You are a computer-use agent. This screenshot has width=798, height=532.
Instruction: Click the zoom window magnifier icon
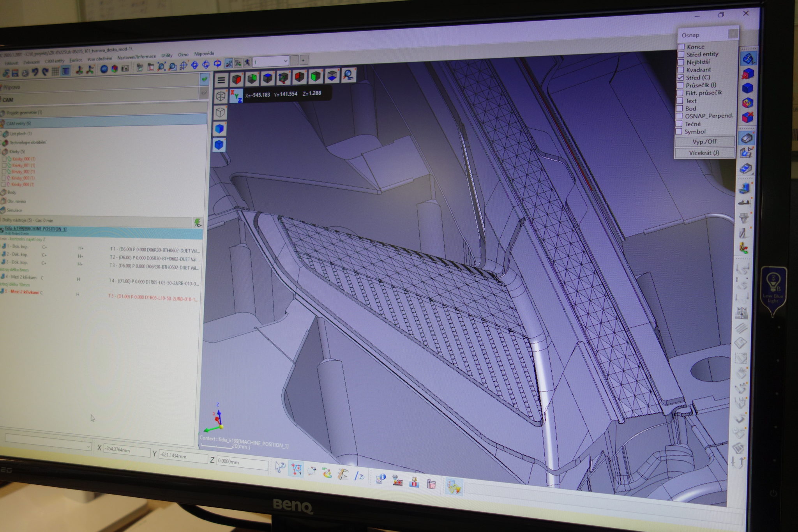coord(172,67)
